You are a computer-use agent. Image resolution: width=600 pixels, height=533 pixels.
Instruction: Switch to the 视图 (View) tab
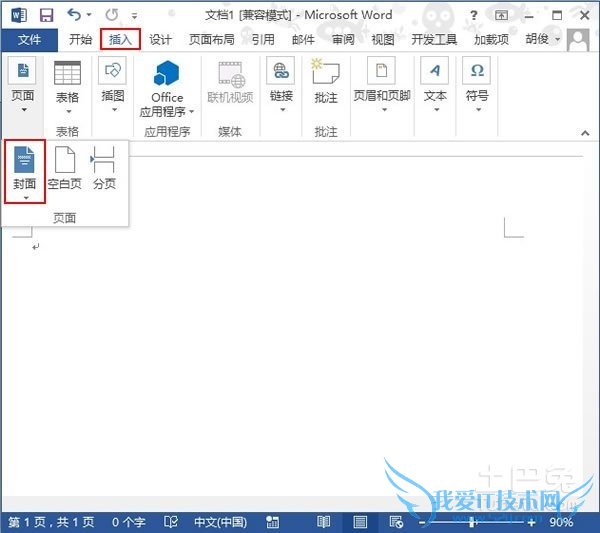383,39
